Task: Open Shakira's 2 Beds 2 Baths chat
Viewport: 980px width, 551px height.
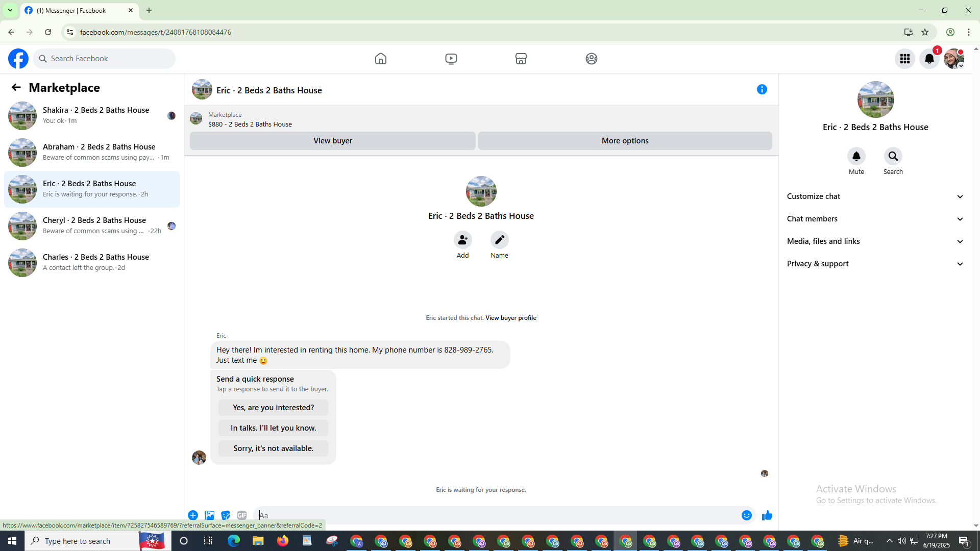Action: (92, 116)
